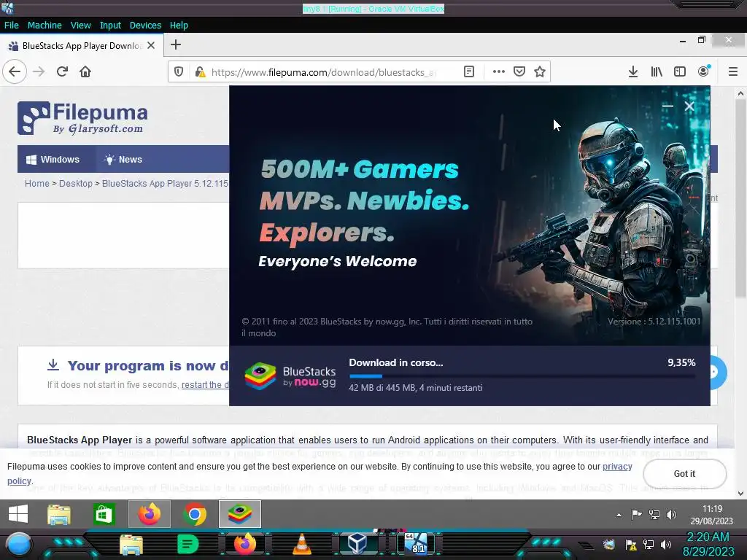Open the Firefox library
The image size is (747, 560).
(x=657, y=72)
